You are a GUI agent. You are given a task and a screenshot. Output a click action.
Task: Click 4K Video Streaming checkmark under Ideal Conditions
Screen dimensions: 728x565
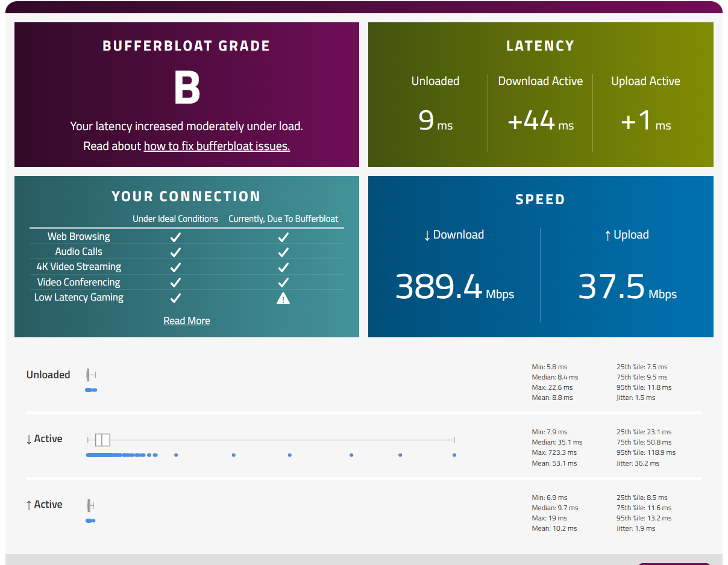(175, 267)
